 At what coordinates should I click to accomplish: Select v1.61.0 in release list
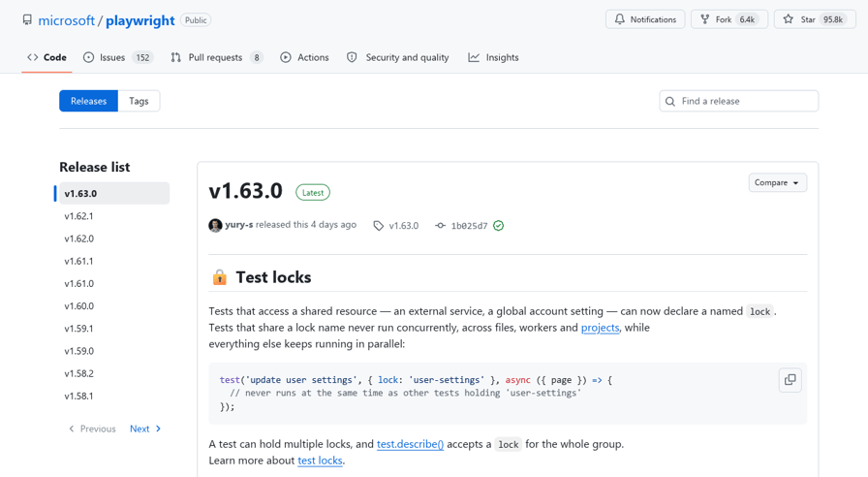[x=114, y=283]
